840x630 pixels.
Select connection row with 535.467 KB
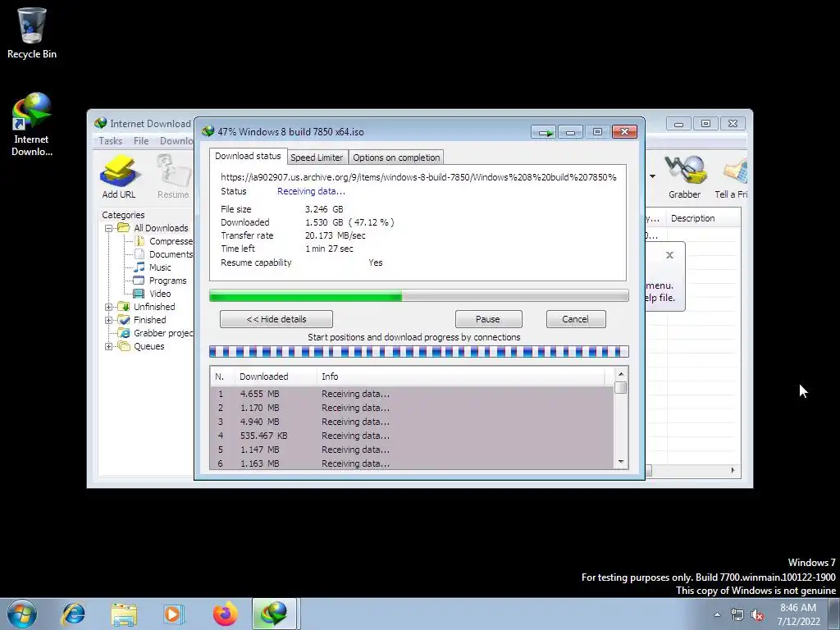coord(412,436)
